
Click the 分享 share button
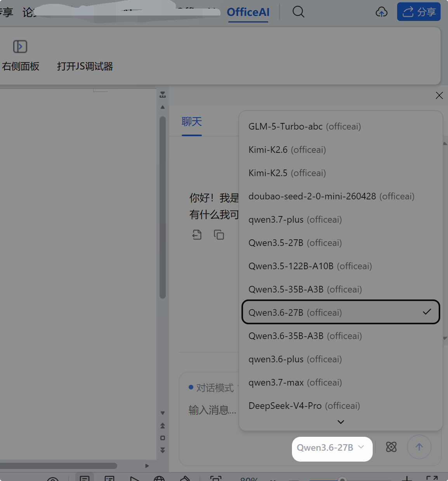tap(418, 12)
